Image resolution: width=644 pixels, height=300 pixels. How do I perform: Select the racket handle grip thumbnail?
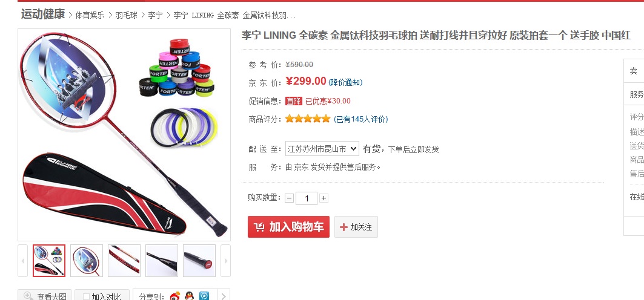[x=199, y=261]
